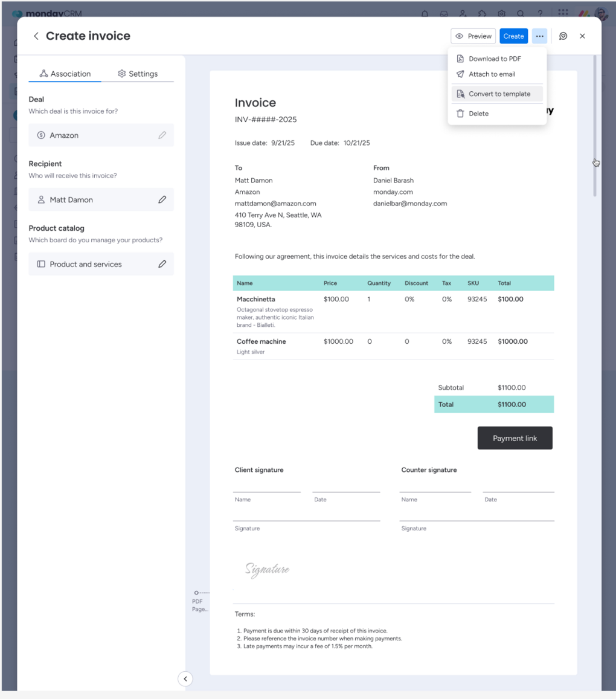616x699 pixels.
Task: Edit the Amazon deal pencil icon
Action: pyautogui.click(x=162, y=135)
